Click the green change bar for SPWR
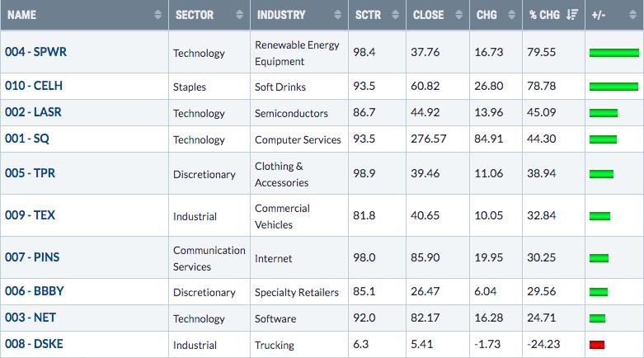The height and width of the screenshot is (358, 644). point(614,53)
